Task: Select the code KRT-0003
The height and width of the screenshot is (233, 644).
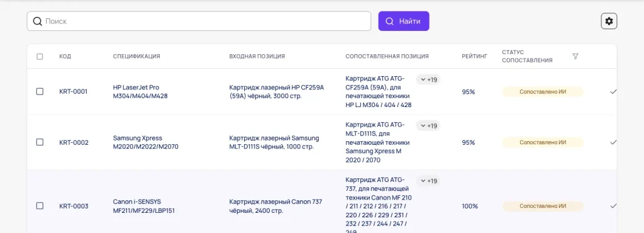Action: coord(74,206)
